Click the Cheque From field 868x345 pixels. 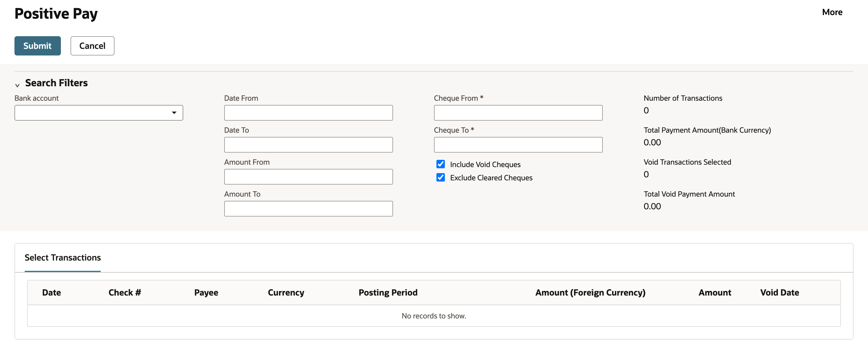coord(518,113)
